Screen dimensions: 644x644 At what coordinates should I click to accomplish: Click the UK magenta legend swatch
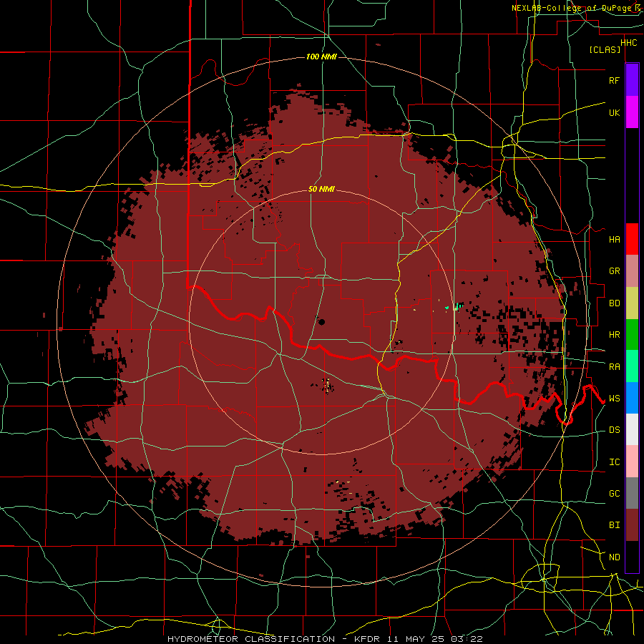[x=632, y=112]
